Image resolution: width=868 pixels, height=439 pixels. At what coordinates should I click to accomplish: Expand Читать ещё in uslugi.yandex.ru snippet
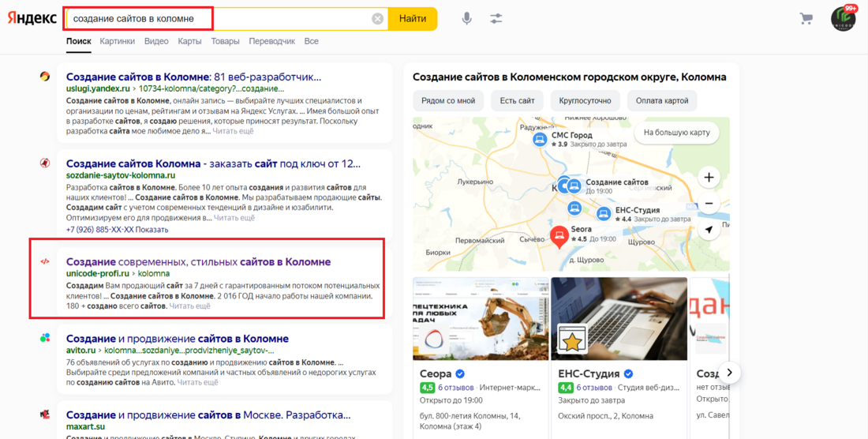point(233,131)
